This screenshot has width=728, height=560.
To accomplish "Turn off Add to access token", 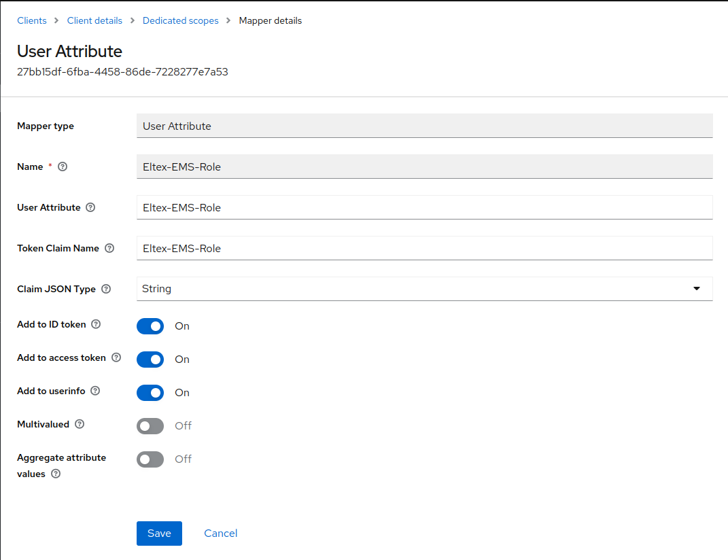I will tap(150, 360).
